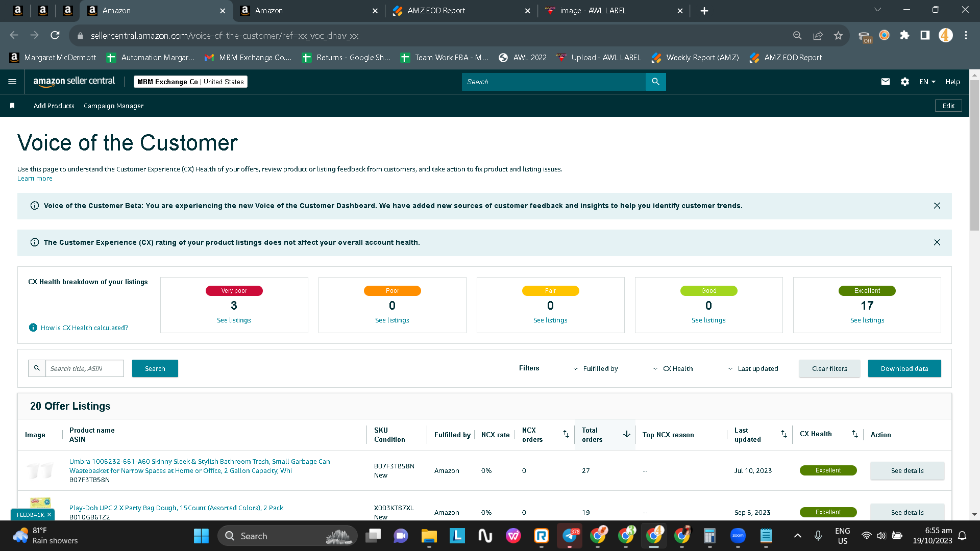980x551 pixels.
Task: See listings under Excellent
Action: click(867, 320)
